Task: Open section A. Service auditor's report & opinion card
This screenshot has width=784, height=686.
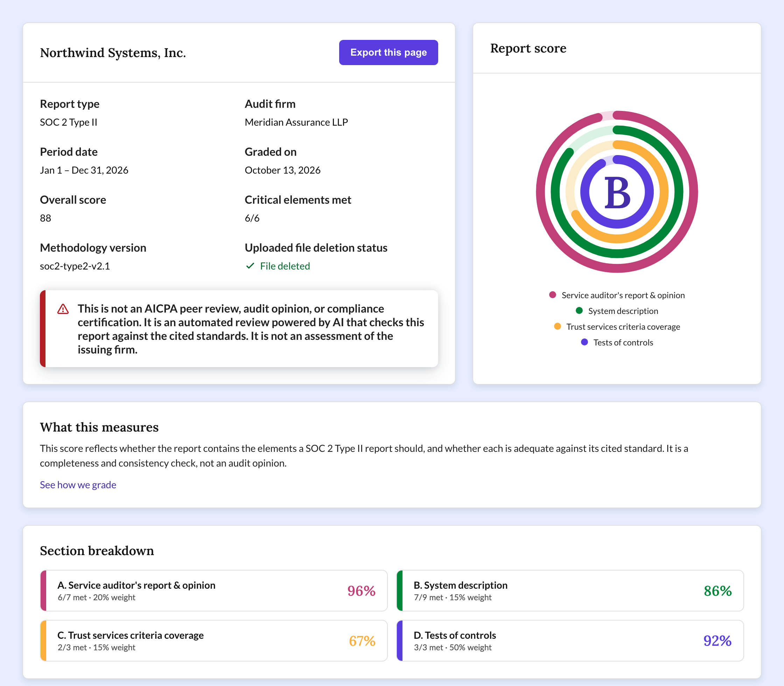Action: pyautogui.click(x=213, y=590)
